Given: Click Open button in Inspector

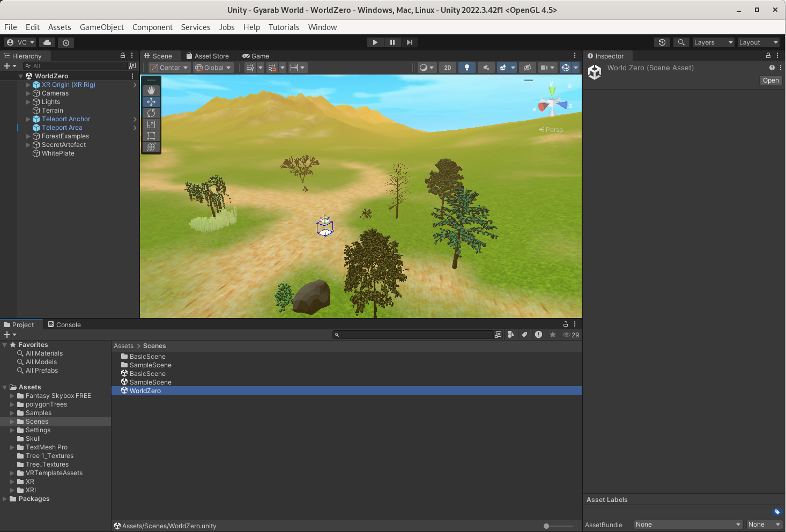Looking at the screenshot, I should [x=770, y=80].
